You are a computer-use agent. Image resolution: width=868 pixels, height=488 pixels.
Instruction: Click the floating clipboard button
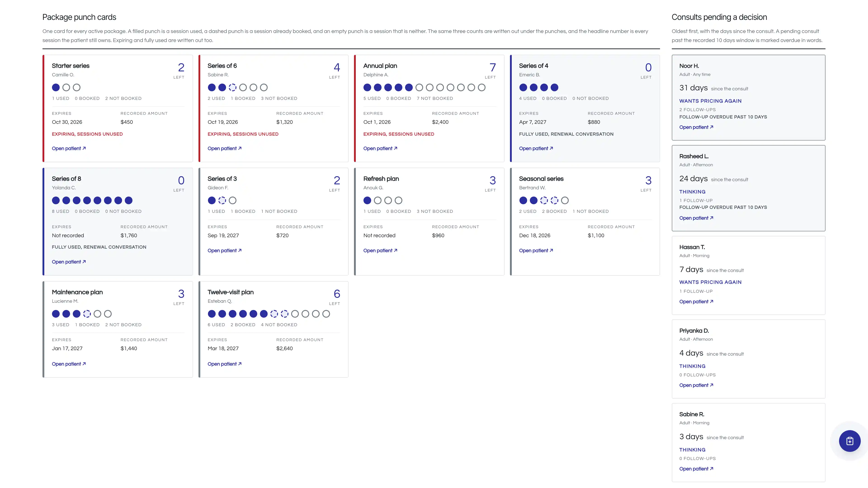(849, 441)
